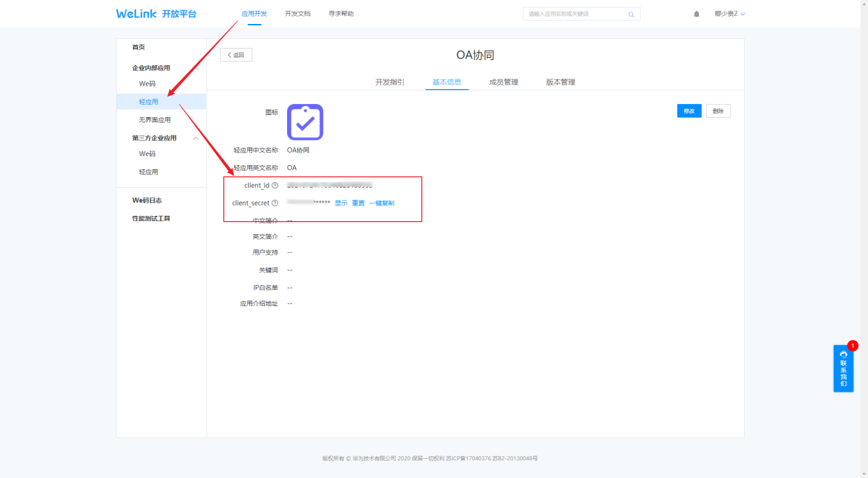The height and width of the screenshot is (478, 868).
Task: Click the 返回 back button
Action: pos(236,55)
